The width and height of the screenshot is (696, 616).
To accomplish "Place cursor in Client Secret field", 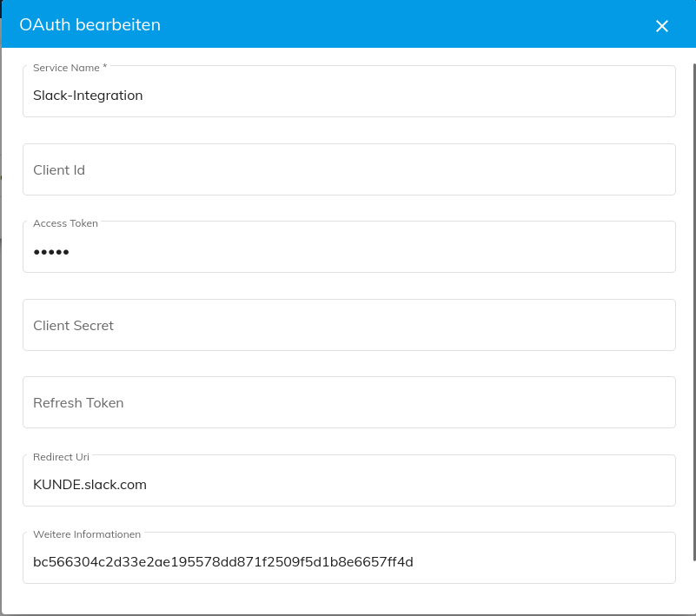I will click(x=348, y=325).
